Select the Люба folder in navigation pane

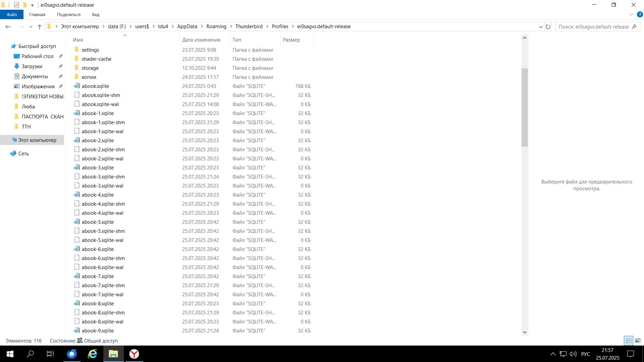pos(28,107)
